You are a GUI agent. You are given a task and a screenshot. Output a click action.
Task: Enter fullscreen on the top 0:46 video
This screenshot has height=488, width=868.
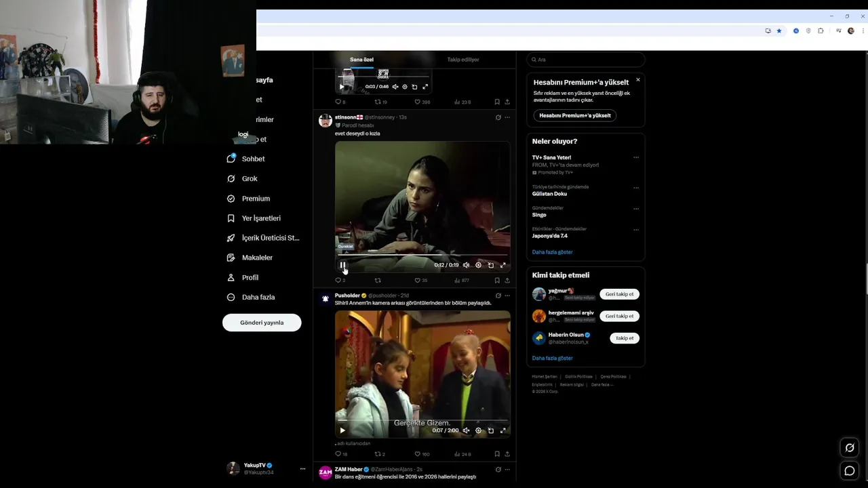(425, 87)
